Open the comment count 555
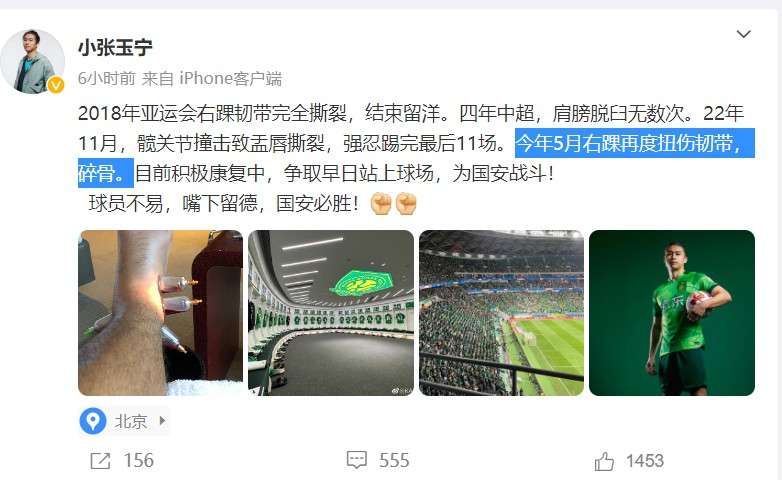 (x=394, y=461)
